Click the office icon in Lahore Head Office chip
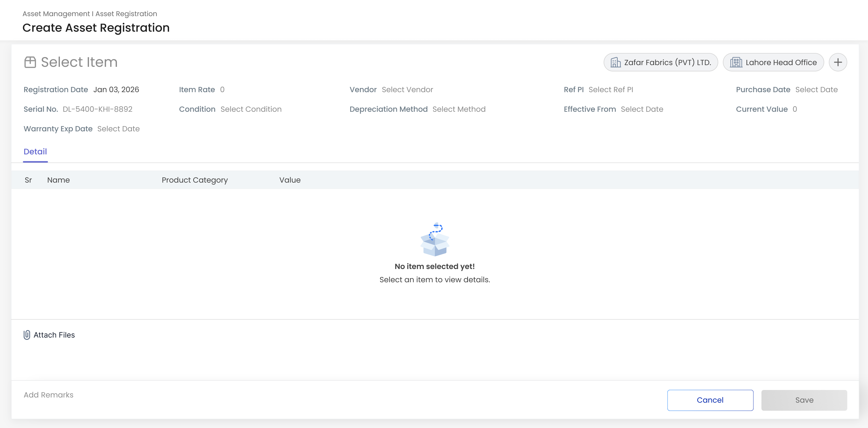868x428 pixels. [736, 62]
